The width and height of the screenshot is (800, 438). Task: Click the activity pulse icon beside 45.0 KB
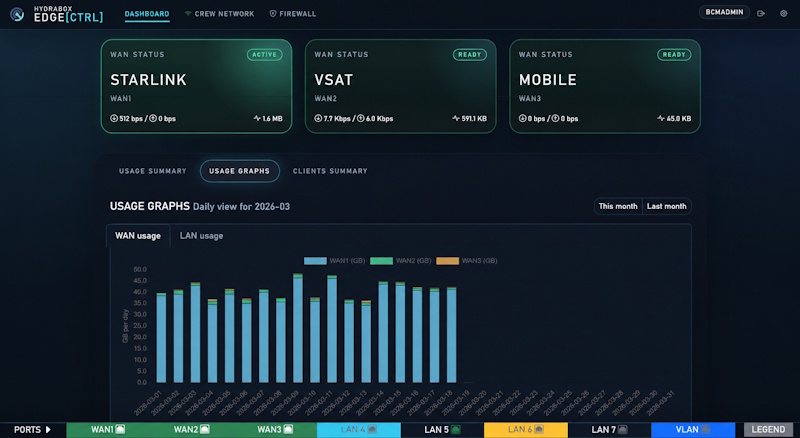pos(661,118)
